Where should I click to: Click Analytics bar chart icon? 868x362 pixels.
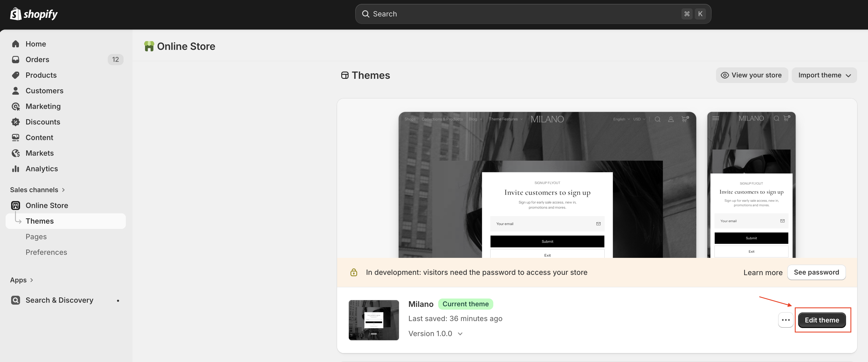coord(16,169)
